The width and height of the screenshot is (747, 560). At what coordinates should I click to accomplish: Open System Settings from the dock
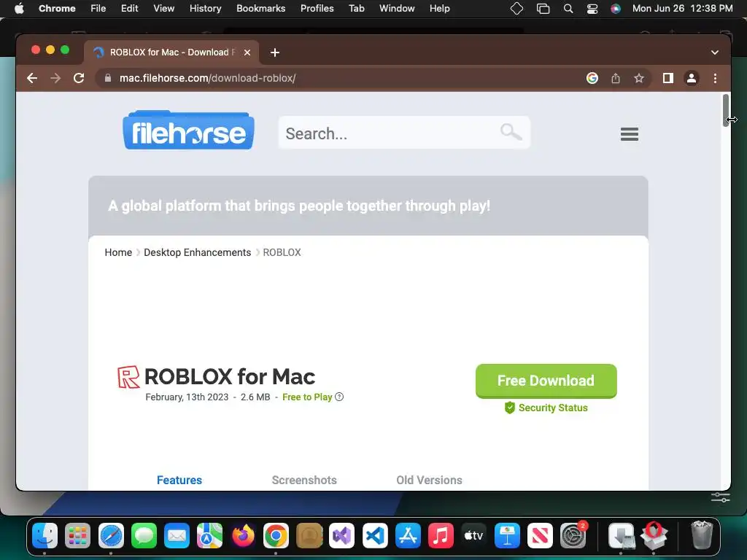click(573, 536)
